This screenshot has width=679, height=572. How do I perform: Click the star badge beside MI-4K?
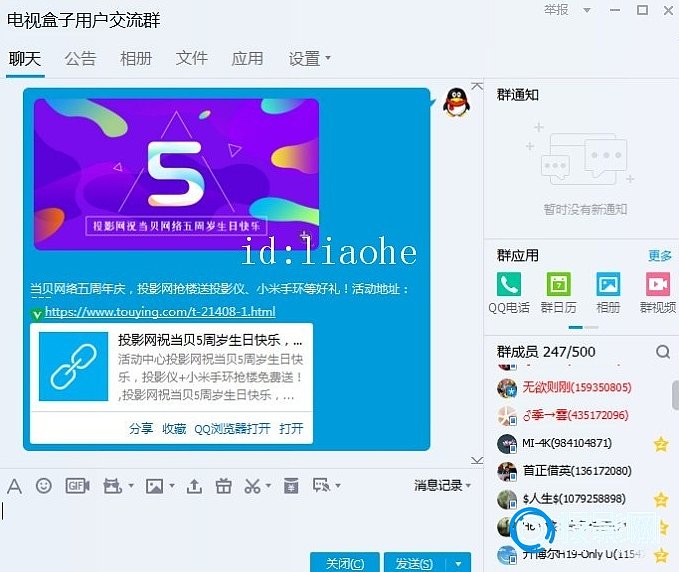(x=661, y=444)
